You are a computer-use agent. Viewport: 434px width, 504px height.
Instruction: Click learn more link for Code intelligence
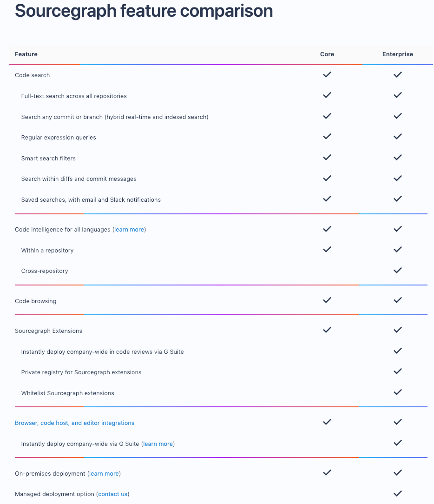pos(129,230)
